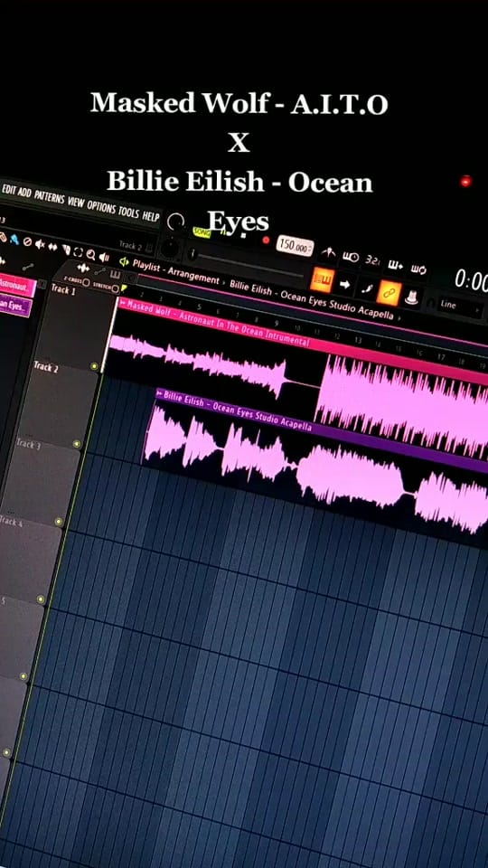Select the Mute tool in playlist toolbar
The width and height of the screenshot is (488, 868).
[39, 244]
